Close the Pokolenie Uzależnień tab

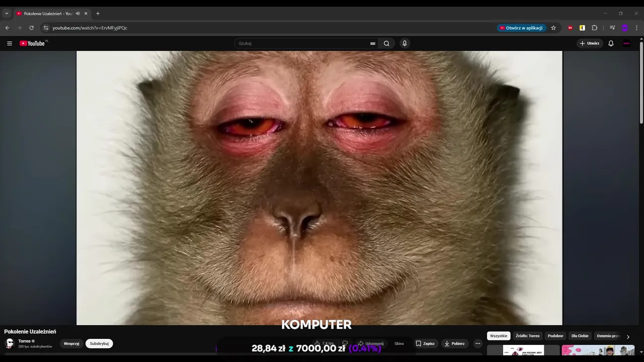click(86, 14)
